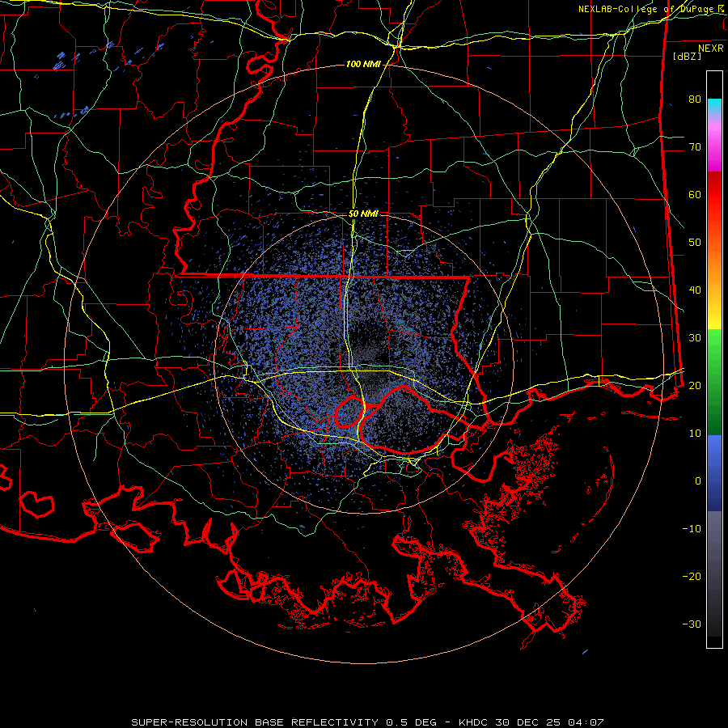This screenshot has width=728, height=728.
Task: Click the [dBZ] units label
Action: coord(687,57)
